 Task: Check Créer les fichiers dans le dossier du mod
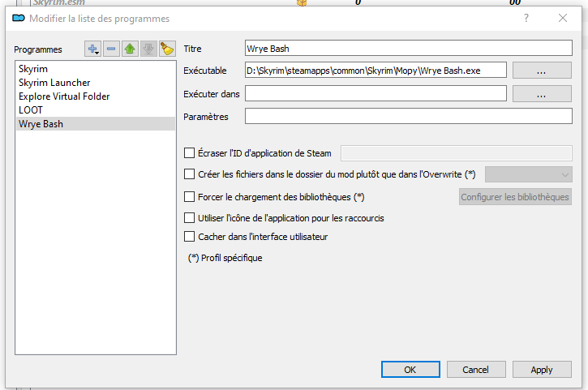pyautogui.click(x=189, y=174)
